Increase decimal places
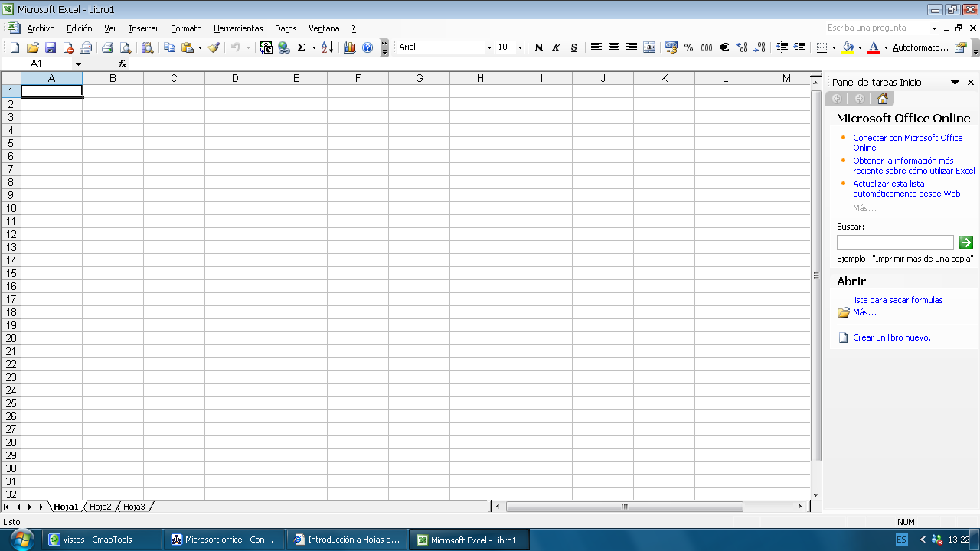The width and height of the screenshot is (980, 551). (x=742, y=47)
